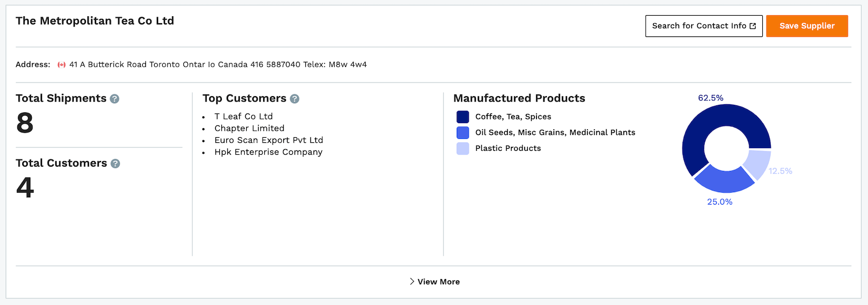Viewport: 868px width, 305px height.
Task: Open Hpk Enterprise Company customer
Action: [269, 152]
